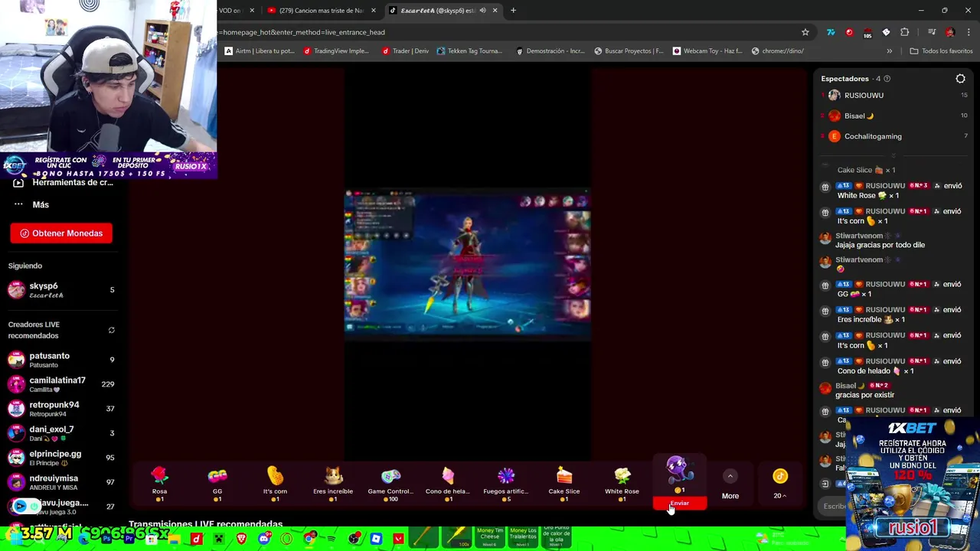Screen dimensions: 980x551
Task: Expand More gifts
Action: tap(730, 485)
